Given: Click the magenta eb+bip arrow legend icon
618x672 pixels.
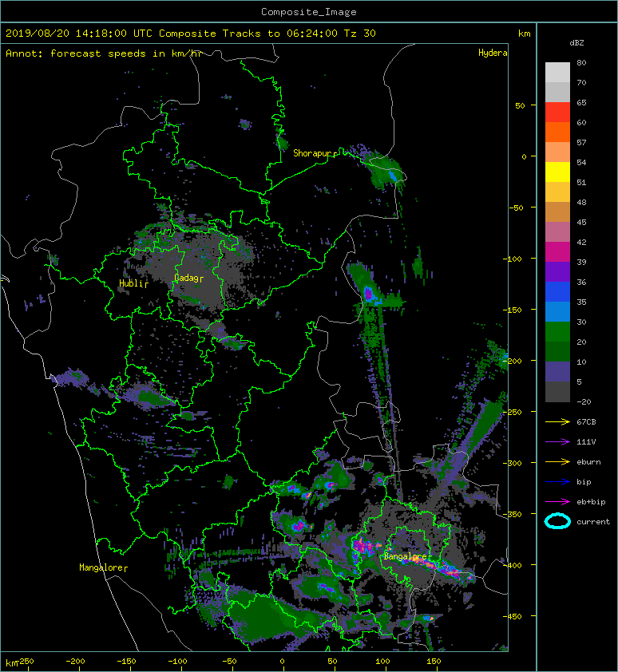Looking at the screenshot, I should tap(557, 502).
